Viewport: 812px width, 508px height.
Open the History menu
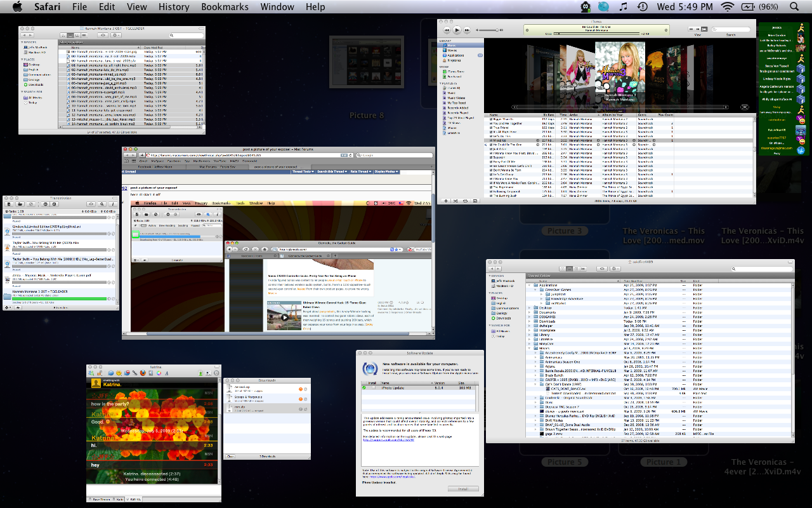[x=174, y=6]
